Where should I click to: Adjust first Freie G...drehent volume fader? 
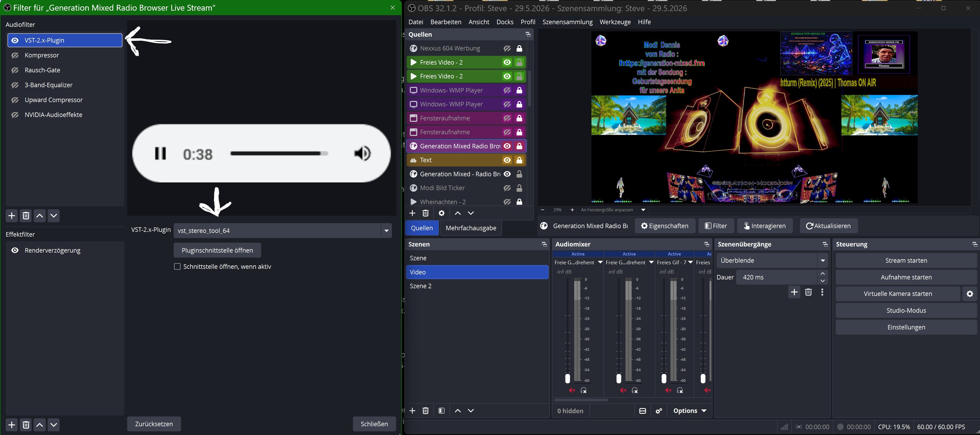(568, 378)
